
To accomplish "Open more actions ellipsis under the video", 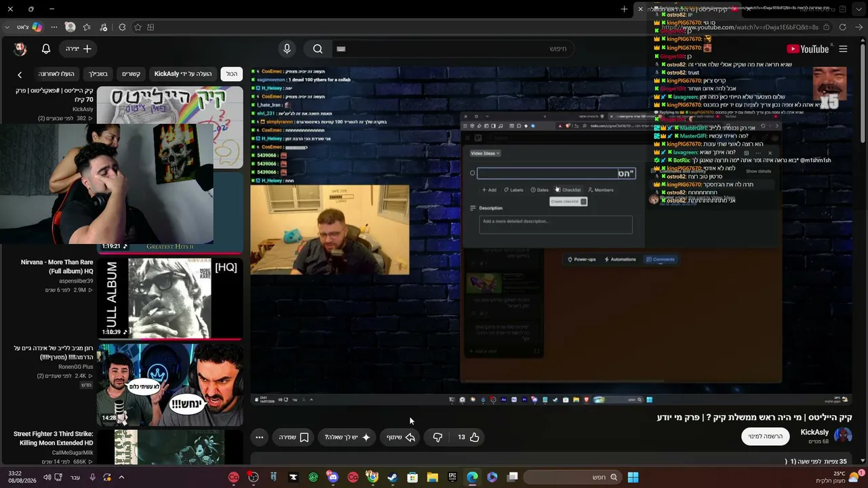I will coord(259,437).
